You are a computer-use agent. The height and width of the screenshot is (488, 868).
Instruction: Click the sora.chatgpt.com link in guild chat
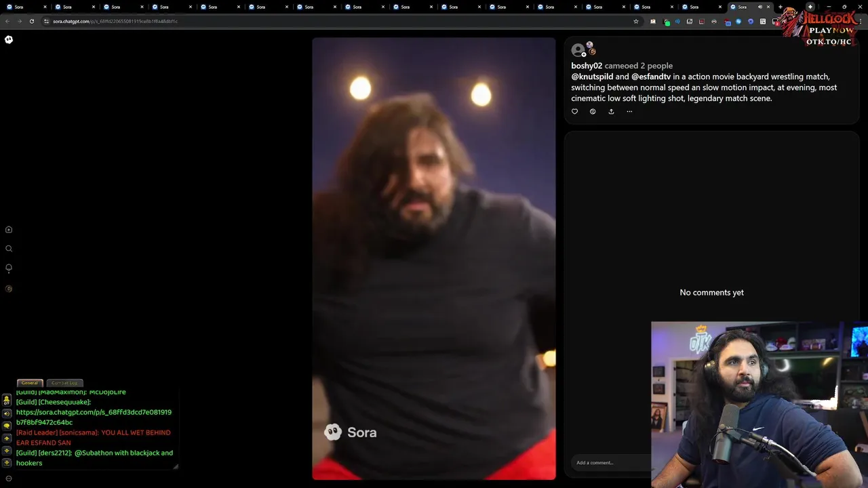point(94,418)
